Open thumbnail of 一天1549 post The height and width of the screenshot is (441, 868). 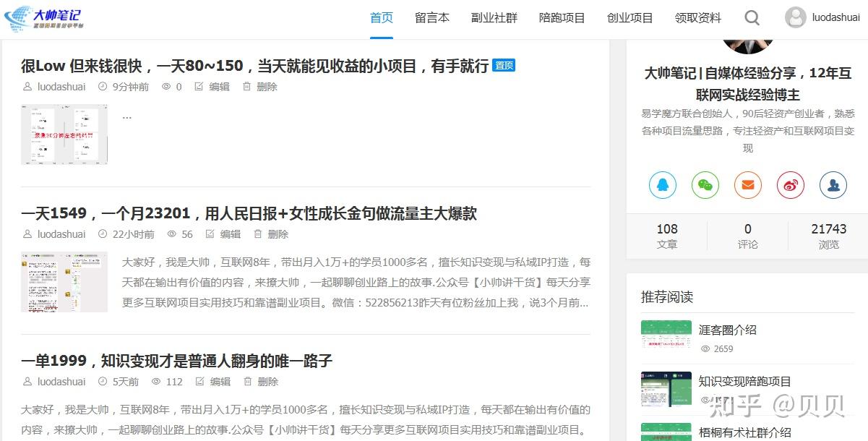[x=64, y=282]
